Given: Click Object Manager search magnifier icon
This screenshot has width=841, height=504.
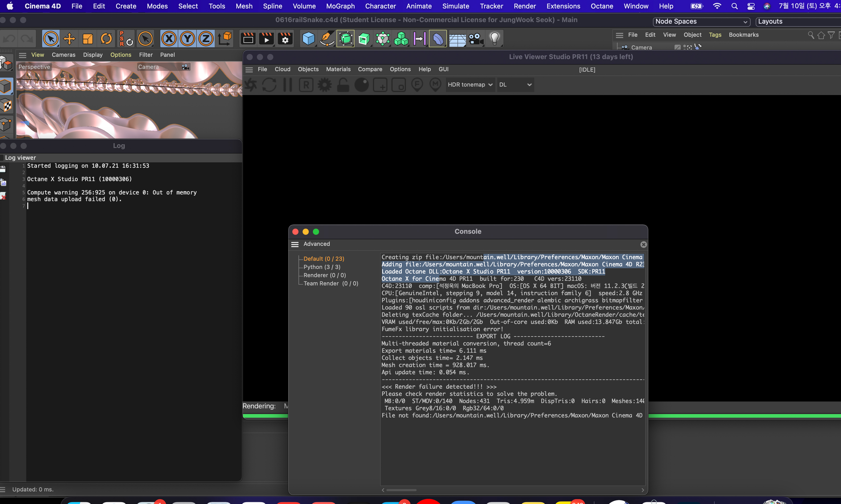Looking at the screenshot, I should click(x=811, y=35).
